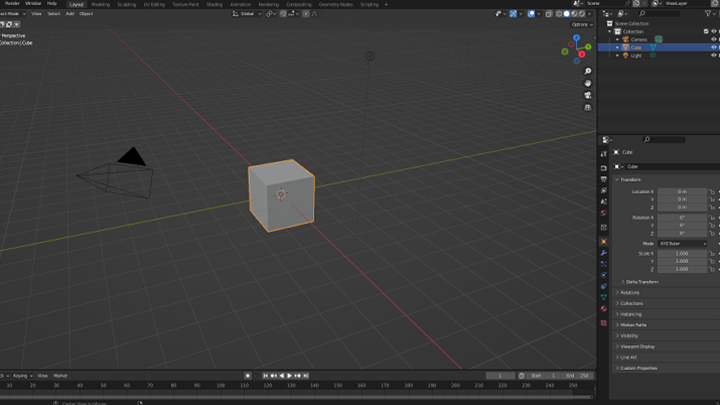The height and width of the screenshot is (405, 720).
Task: Click the blue Z axis on gizmo
Action: pos(576,38)
